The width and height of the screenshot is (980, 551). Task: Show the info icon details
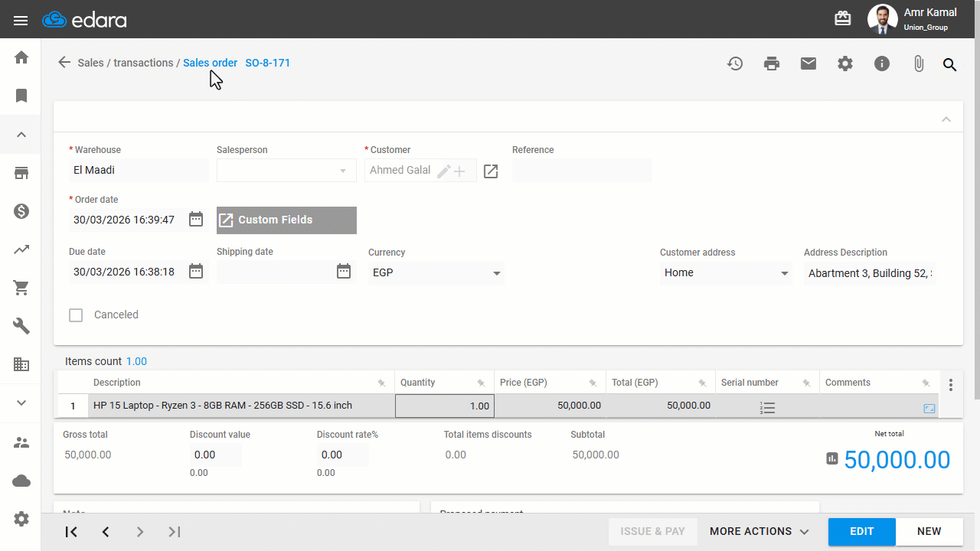[882, 64]
